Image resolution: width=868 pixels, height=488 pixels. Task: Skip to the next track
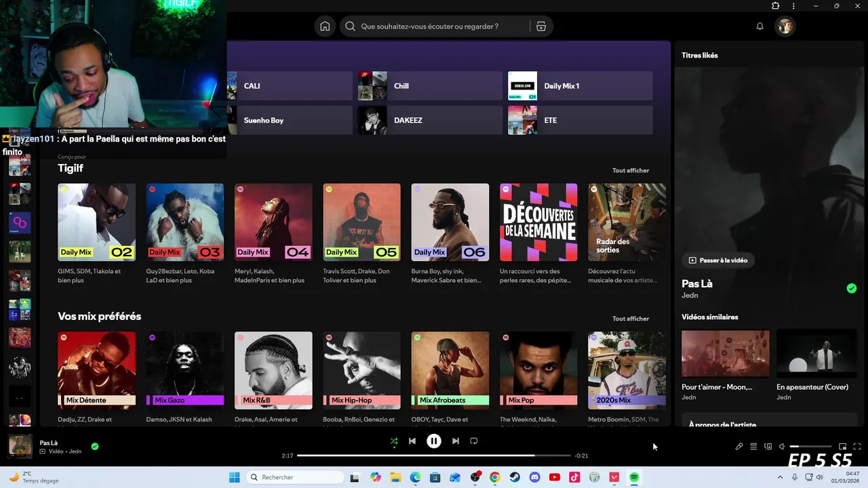tap(456, 441)
